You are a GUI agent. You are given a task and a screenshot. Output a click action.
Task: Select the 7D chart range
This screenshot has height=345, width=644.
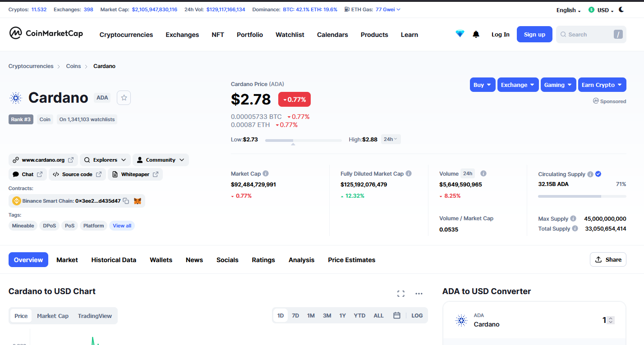point(295,315)
